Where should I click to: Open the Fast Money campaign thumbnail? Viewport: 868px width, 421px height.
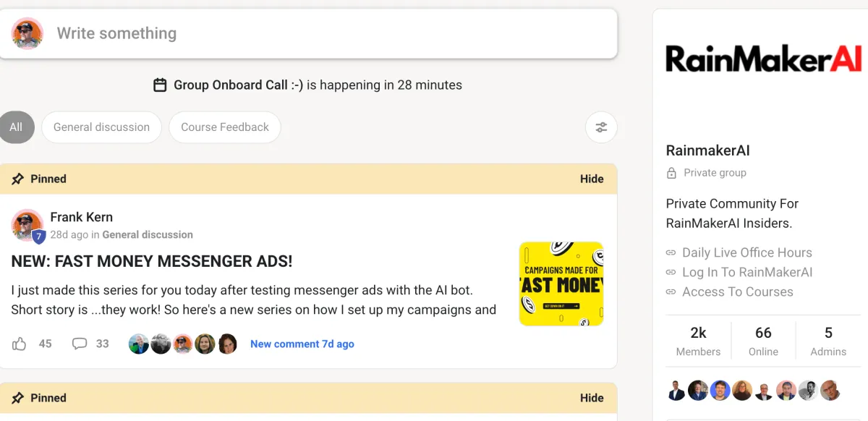(x=561, y=284)
